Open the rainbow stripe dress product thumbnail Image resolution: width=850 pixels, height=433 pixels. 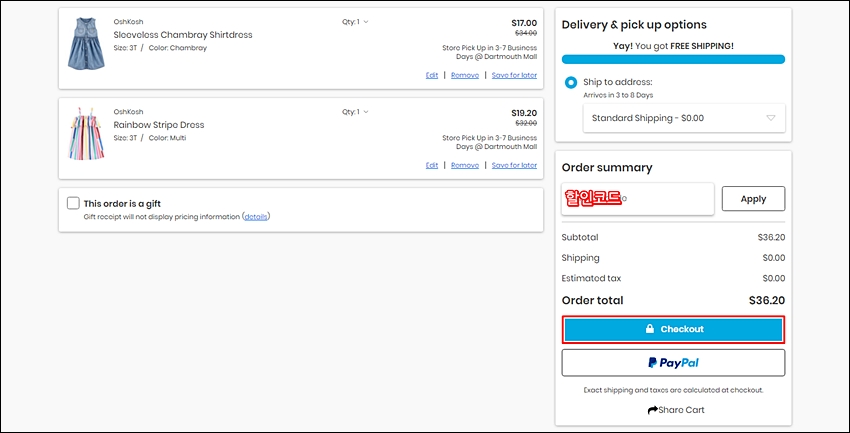tap(86, 134)
